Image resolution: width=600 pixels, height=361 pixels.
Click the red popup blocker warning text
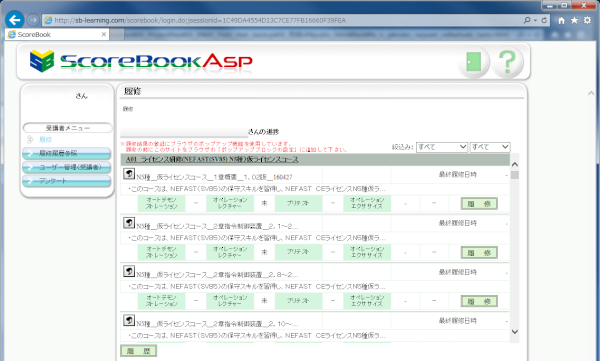click(x=233, y=147)
